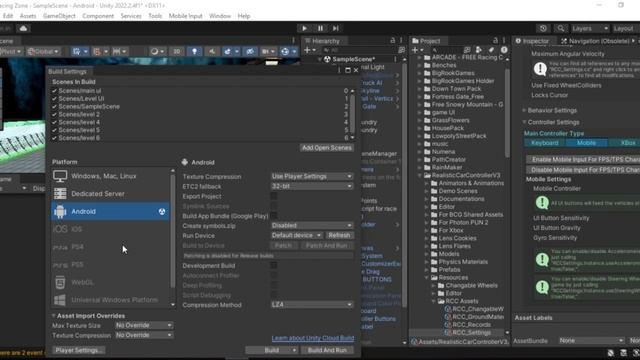Select the Windows, Mac, Linux platform
This screenshot has width=640, height=360.
110,176
